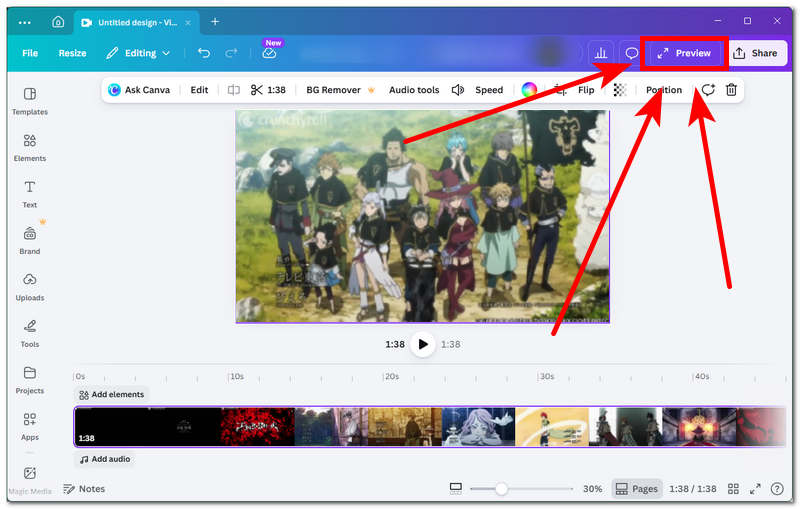Toggle the Pages view button
This screenshot has height=509, width=800.
636,489
